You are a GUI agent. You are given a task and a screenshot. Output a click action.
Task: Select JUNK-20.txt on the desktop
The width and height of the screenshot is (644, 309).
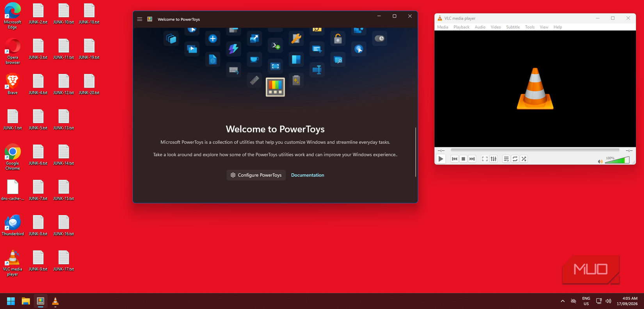89,84
